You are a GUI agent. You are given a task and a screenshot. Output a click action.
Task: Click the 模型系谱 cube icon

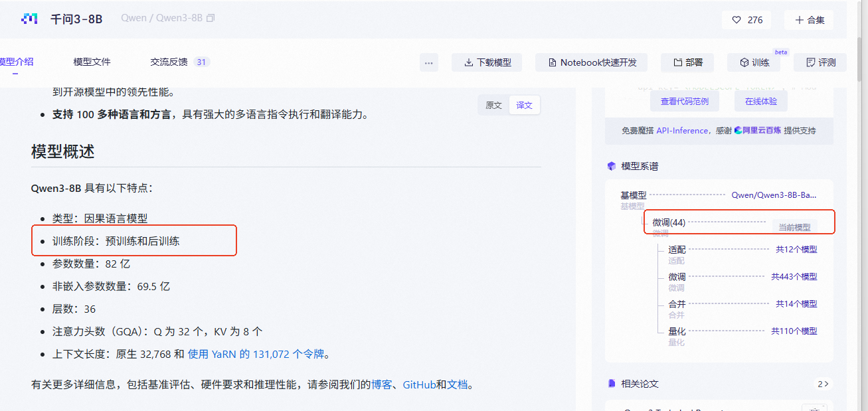pyautogui.click(x=612, y=166)
